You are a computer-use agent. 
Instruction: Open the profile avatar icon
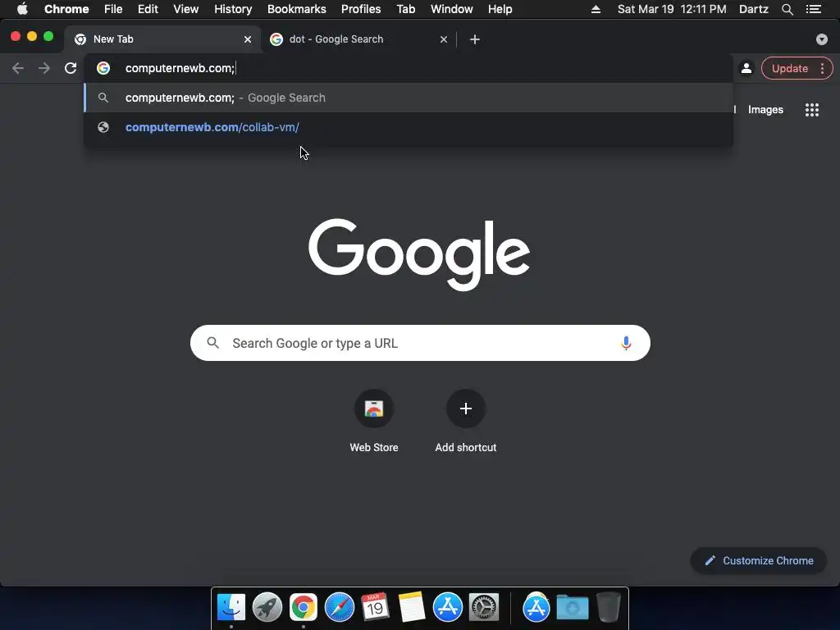click(746, 68)
